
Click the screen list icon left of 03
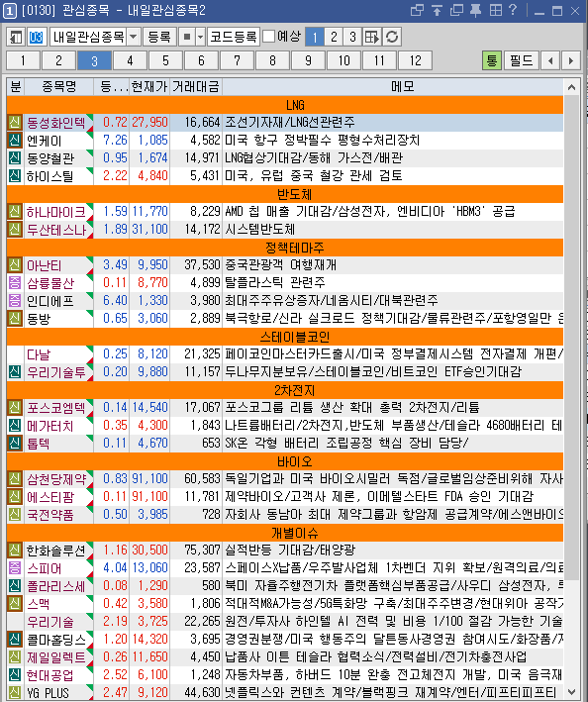(x=16, y=37)
